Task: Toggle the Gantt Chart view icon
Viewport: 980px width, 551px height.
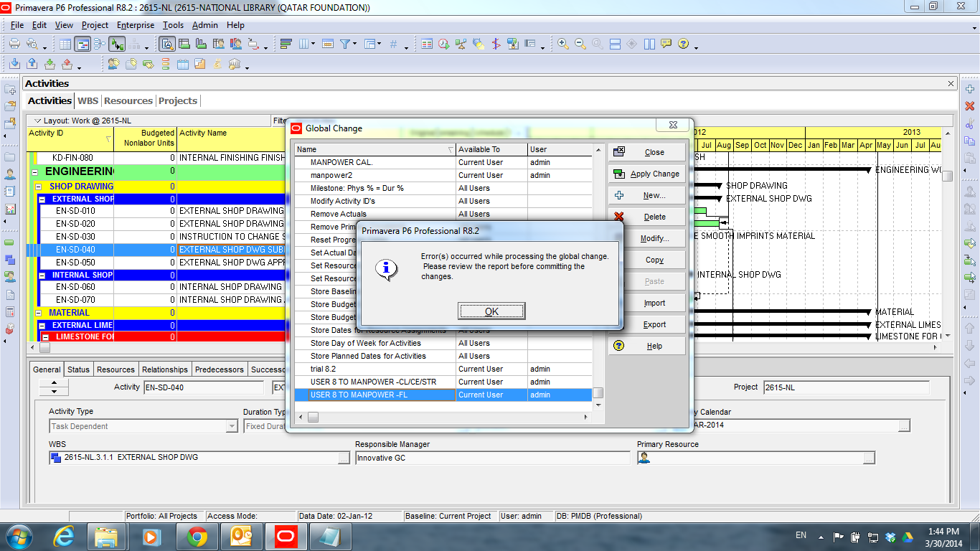Action: (x=83, y=44)
